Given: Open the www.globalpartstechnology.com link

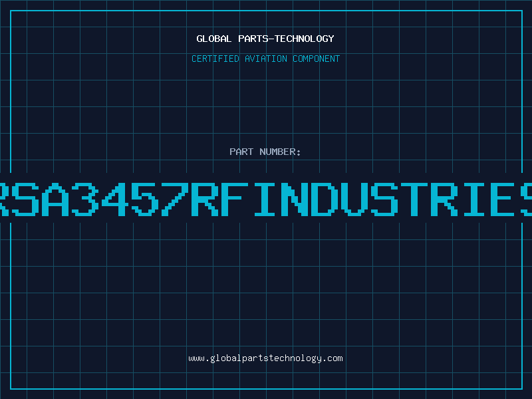Looking at the screenshot, I should pyautogui.click(x=265, y=358).
